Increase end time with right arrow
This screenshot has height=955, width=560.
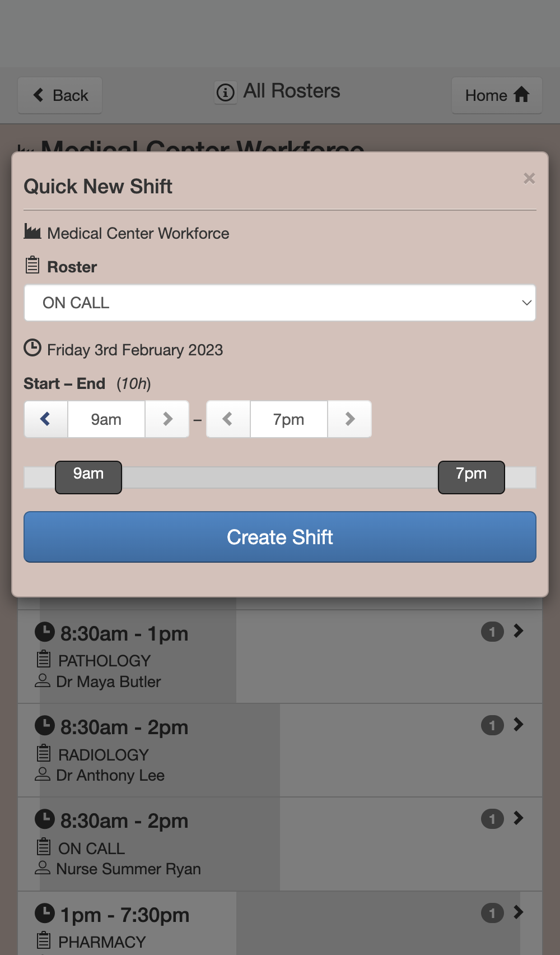(x=349, y=419)
